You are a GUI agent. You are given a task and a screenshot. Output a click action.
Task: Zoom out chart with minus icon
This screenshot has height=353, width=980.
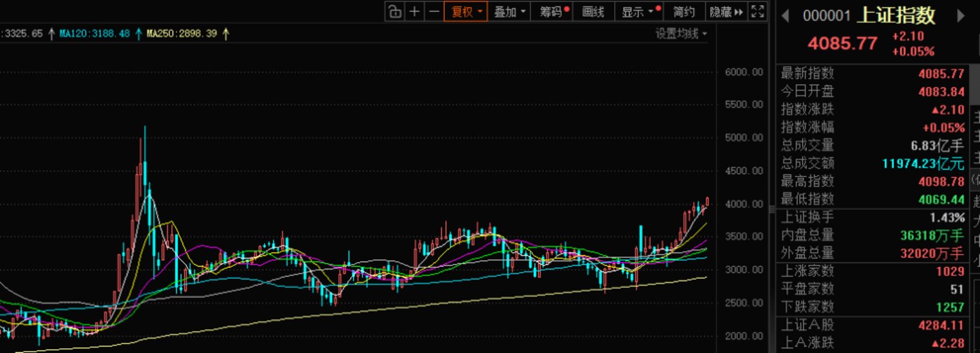[434, 11]
